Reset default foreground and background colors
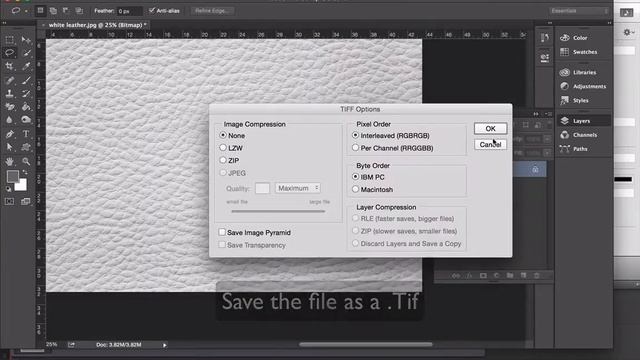 [x=9, y=189]
